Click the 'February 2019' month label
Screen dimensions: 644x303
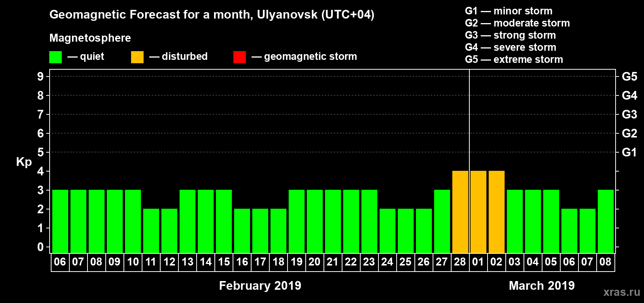pos(260,286)
